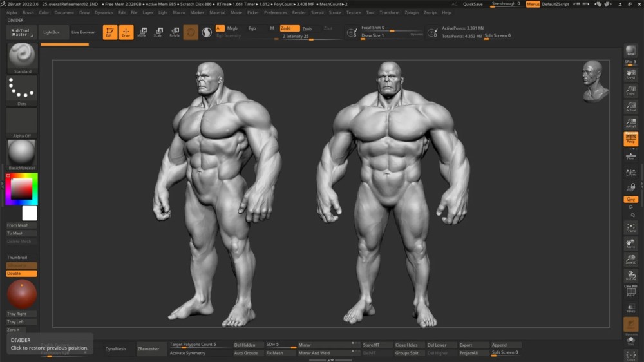Click the Close Holes button
This screenshot has width=644, height=362.
(406, 345)
